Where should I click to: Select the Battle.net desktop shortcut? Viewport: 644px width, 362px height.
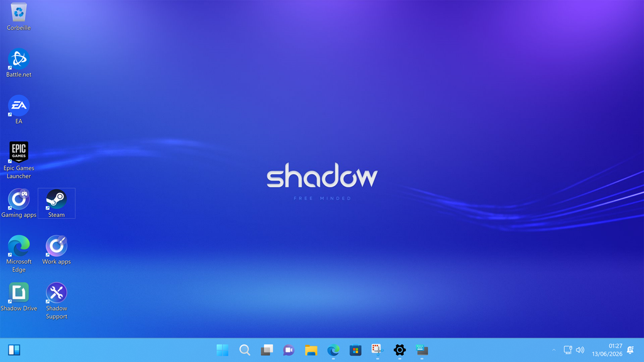click(18, 63)
